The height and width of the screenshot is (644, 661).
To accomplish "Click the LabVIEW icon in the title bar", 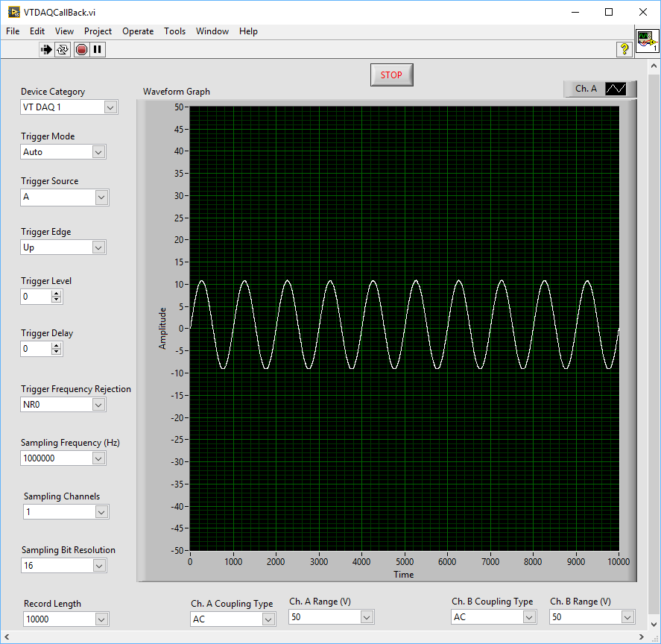I will 13,12.
